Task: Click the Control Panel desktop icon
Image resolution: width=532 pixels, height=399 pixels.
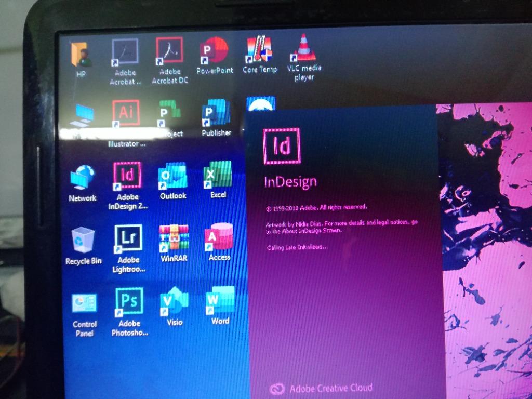Action: click(84, 304)
